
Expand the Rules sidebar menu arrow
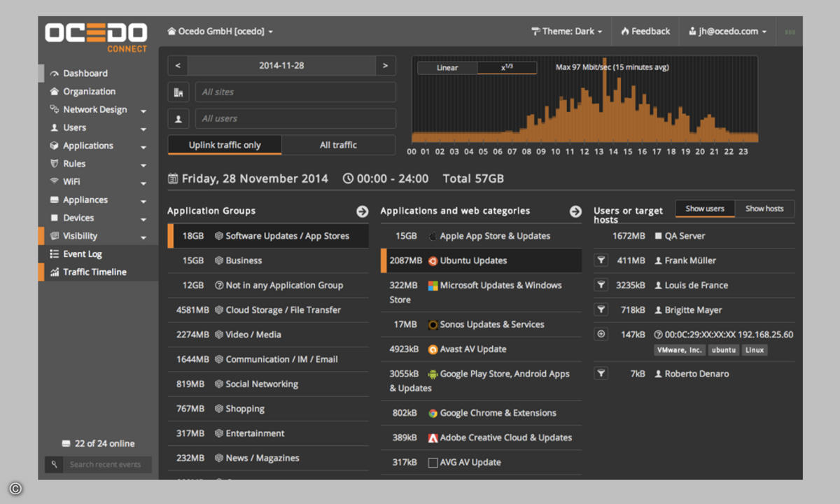143,165
